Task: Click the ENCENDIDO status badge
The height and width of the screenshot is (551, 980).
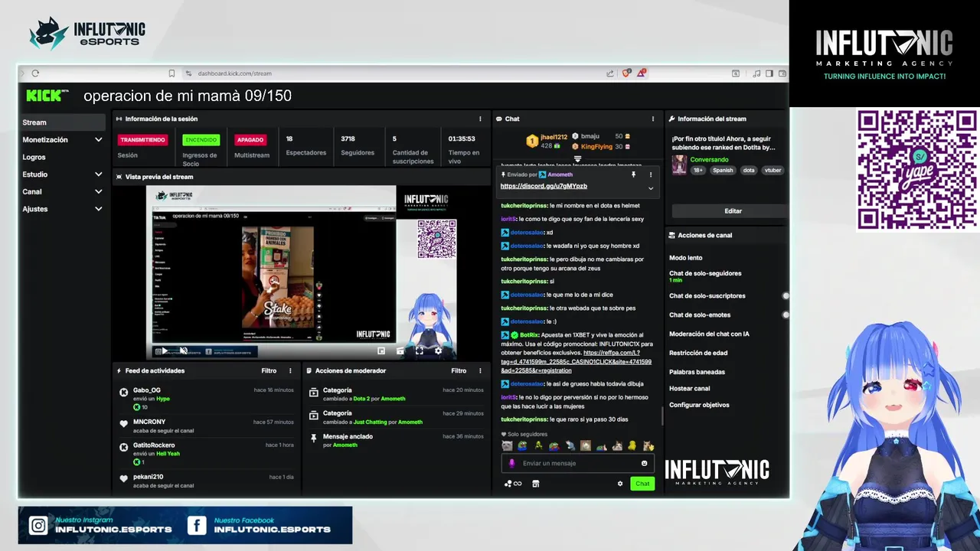Action: tap(201, 140)
